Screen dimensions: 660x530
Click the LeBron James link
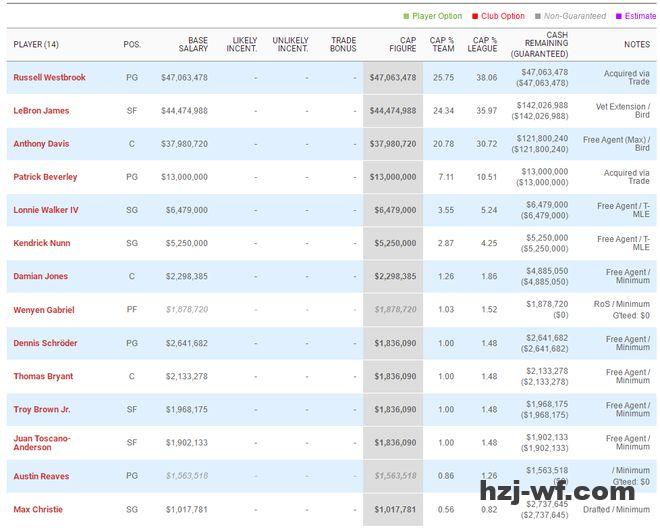click(x=41, y=111)
